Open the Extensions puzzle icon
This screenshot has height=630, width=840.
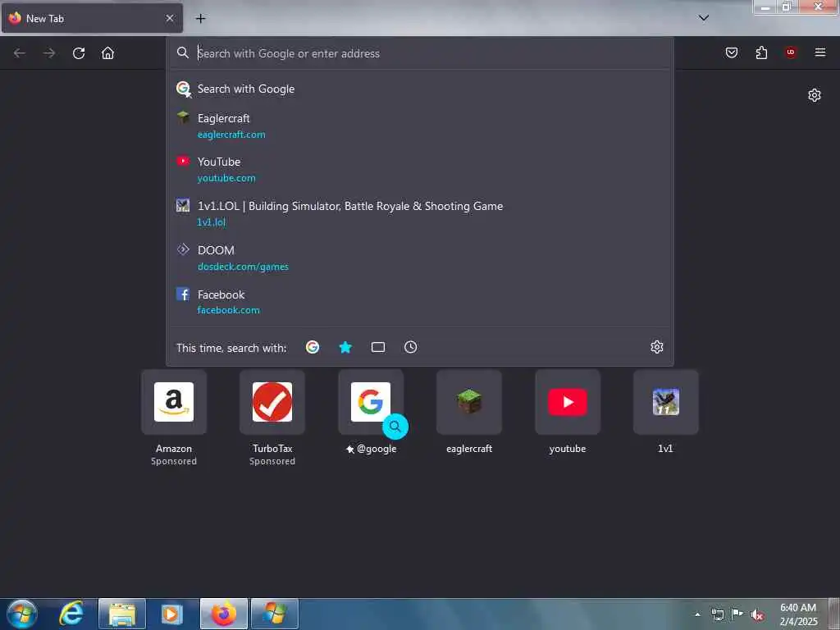(761, 52)
